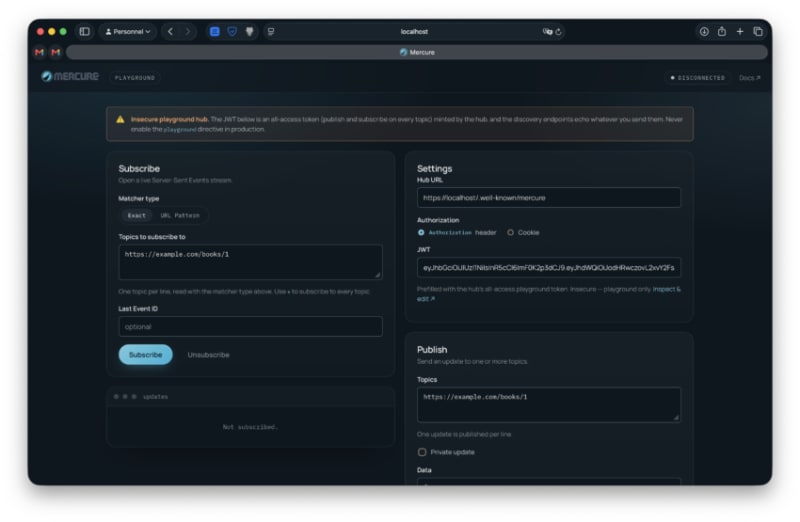The height and width of the screenshot is (522, 800).
Task: Click the Topics to subscribe to textarea
Action: coord(250,262)
